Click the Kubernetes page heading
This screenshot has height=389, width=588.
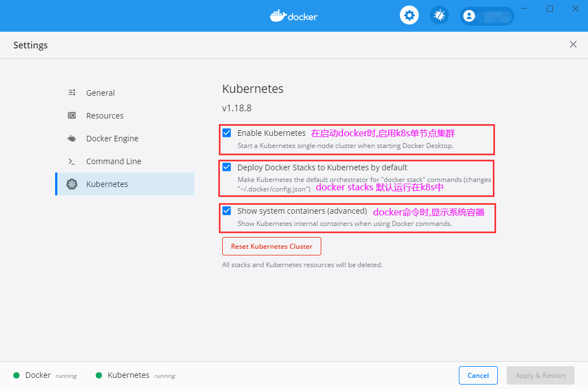tap(253, 89)
